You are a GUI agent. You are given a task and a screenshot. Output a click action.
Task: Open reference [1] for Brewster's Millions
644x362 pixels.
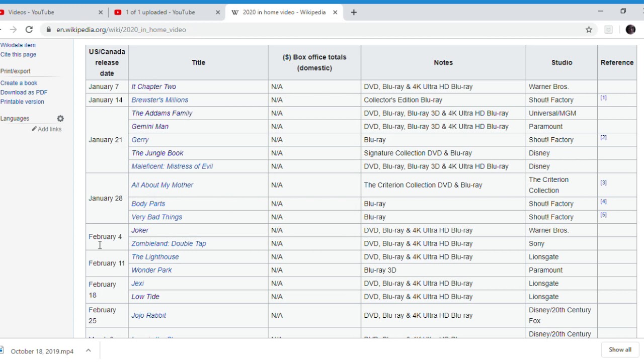[603, 98]
